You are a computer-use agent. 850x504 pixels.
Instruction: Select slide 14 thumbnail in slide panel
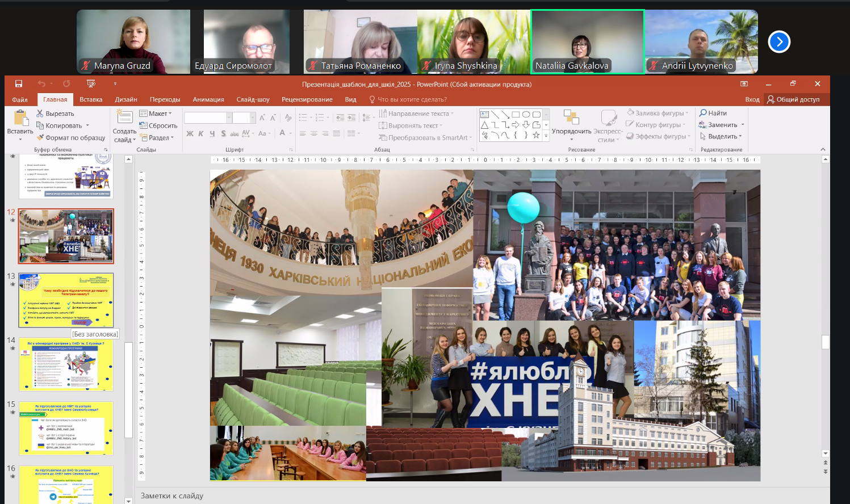(66, 364)
